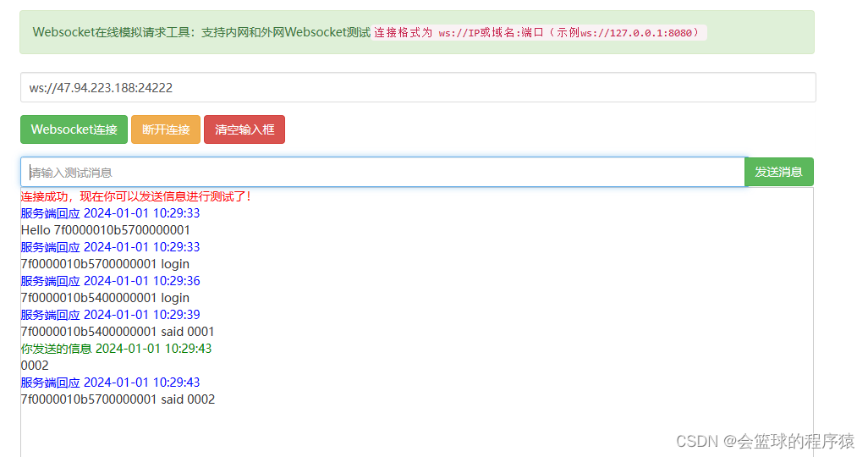Screen dimensions: 868x457
Task: Select the sent message 0002
Action: tap(35, 366)
